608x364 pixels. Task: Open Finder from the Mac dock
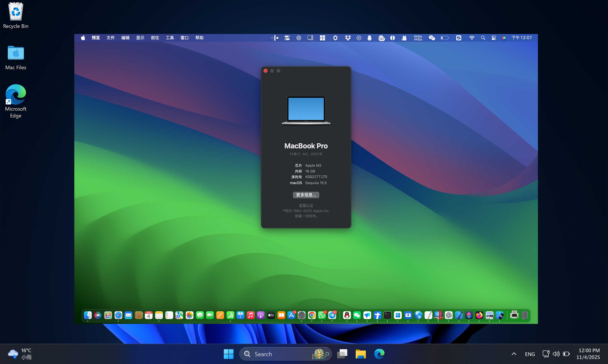(88, 315)
